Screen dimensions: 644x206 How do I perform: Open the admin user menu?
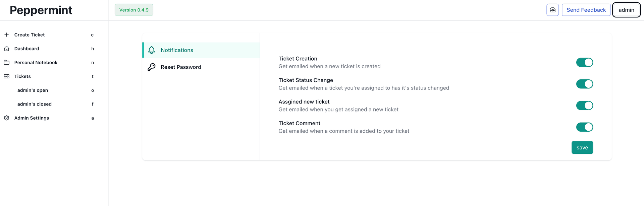point(626,10)
